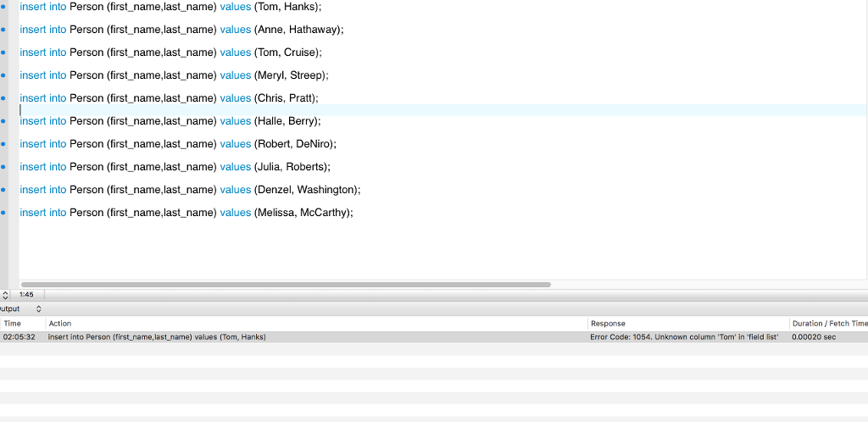This screenshot has width=868, height=422.
Task: Click the Tom Hanks insert statement line
Action: click(x=170, y=7)
